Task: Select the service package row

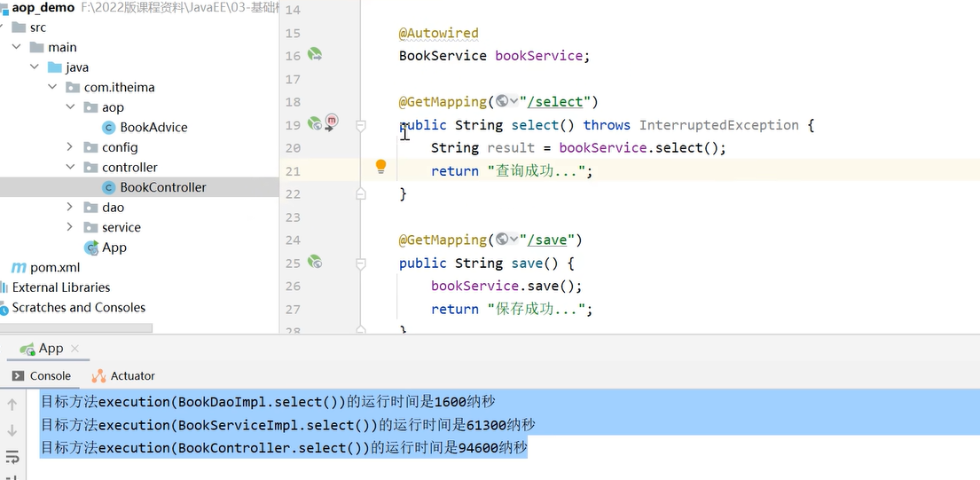Action: coord(139,227)
